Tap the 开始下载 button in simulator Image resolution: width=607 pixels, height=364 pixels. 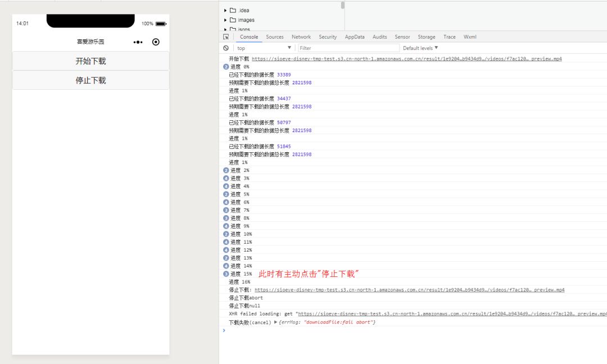(90, 61)
